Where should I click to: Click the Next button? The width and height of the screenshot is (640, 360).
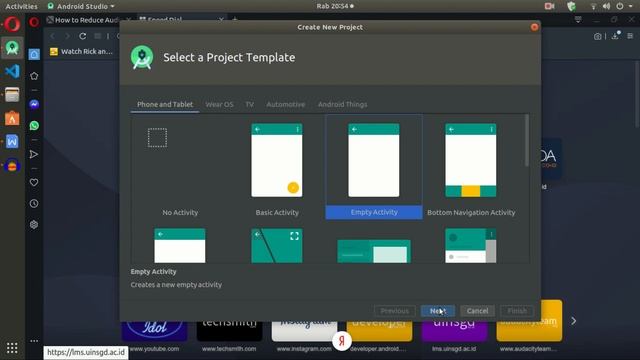click(x=438, y=311)
